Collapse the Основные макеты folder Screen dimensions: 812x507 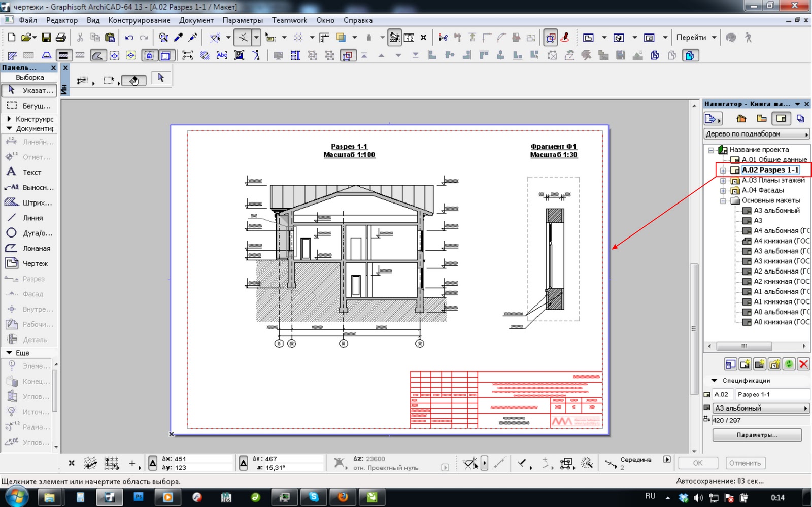coord(723,201)
